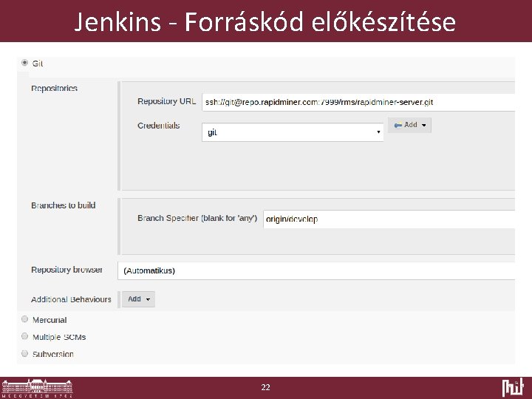Image resolution: width=532 pixels, height=399 pixels.
Task: Click the slide title Jenkins - Forráskód előkészítése
Action: pyautogui.click(x=265, y=21)
